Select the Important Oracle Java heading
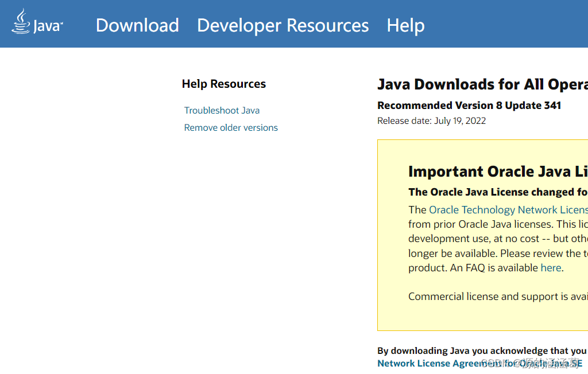The width and height of the screenshot is (588, 374). (498, 172)
